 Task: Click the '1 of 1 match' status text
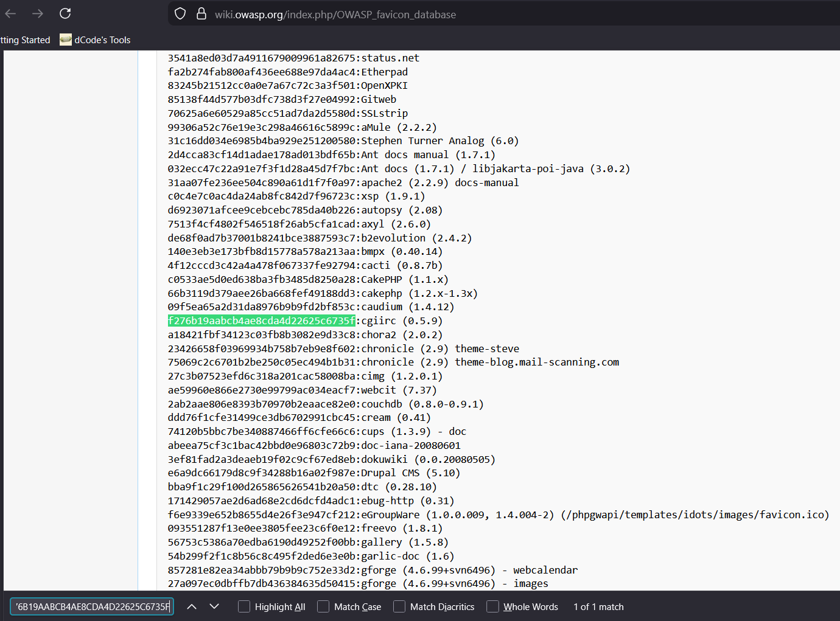coord(598,607)
